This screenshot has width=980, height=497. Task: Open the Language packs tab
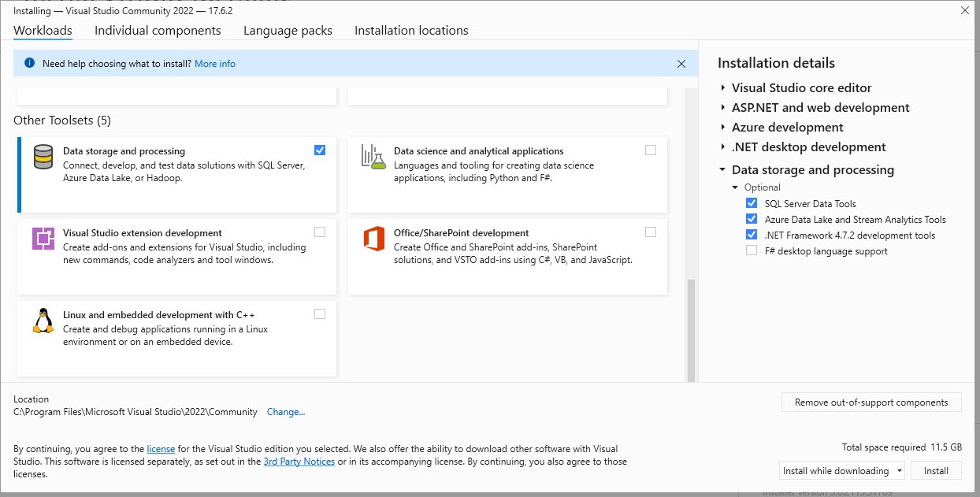tap(288, 31)
